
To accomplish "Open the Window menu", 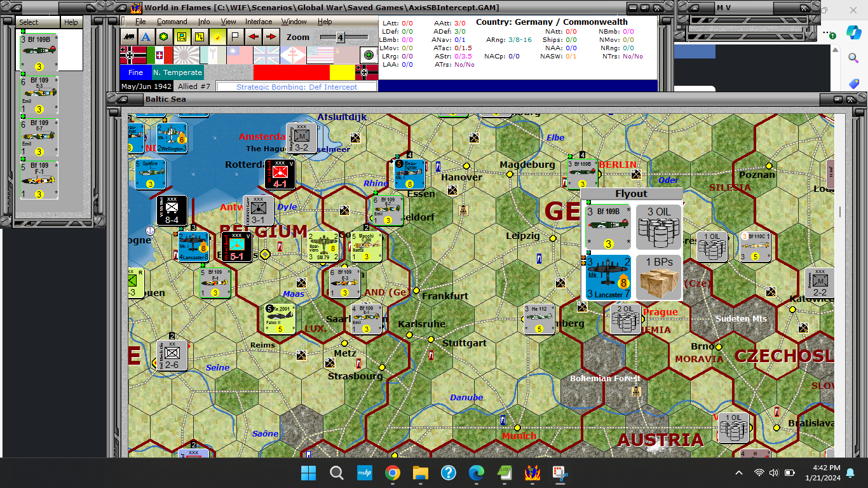I will (x=294, y=22).
